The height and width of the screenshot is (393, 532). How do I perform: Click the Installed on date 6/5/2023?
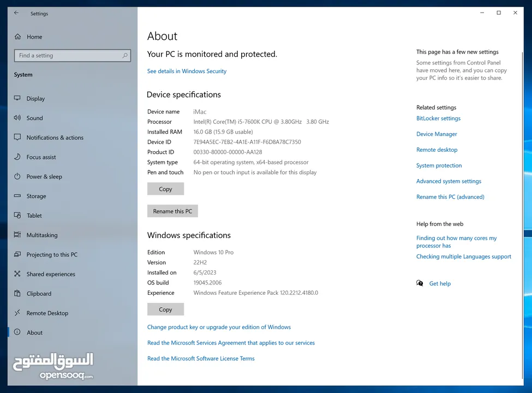click(x=205, y=272)
